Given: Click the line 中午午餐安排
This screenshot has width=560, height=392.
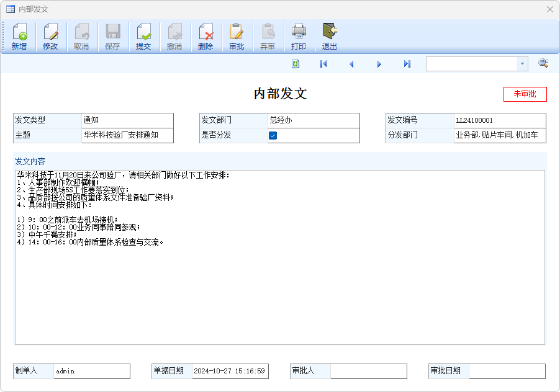Looking at the screenshot, I should [47, 234].
